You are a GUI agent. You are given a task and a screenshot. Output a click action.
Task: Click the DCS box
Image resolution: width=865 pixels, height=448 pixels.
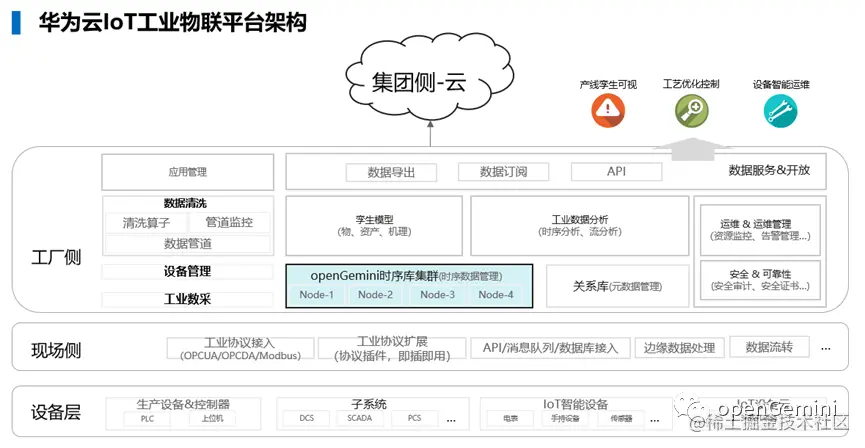click(307, 418)
